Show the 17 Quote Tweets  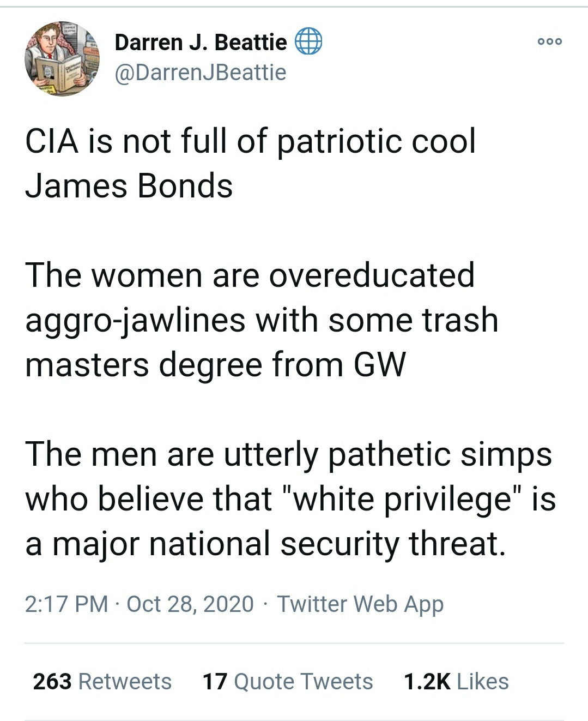[287, 681]
